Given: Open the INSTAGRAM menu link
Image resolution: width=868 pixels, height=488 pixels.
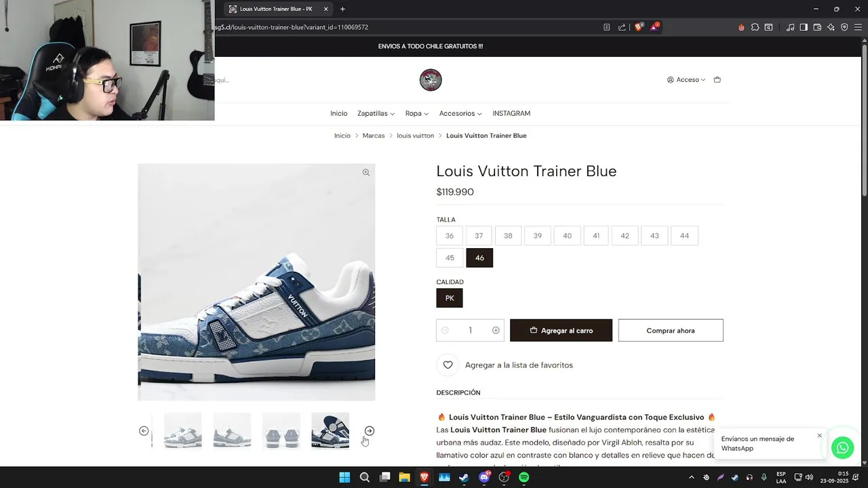Looking at the screenshot, I should tap(511, 113).
